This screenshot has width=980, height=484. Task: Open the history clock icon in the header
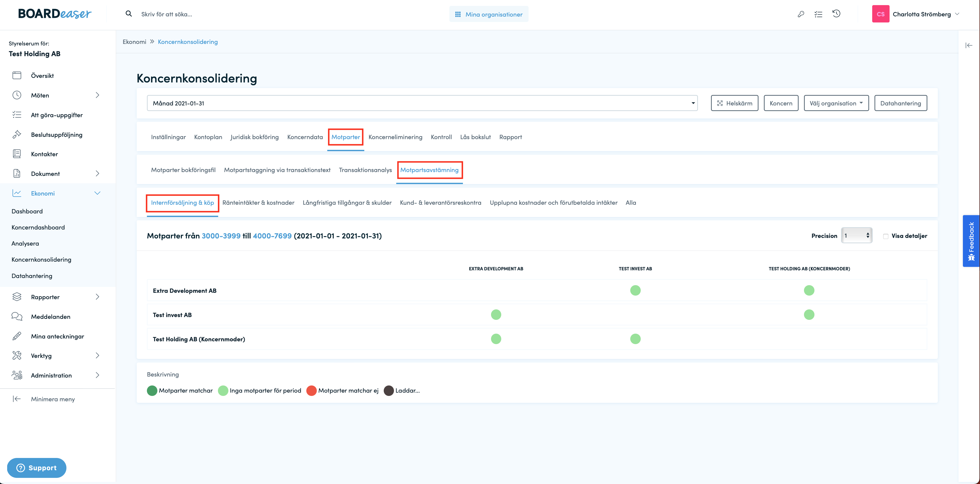click(x=836, y=14)
